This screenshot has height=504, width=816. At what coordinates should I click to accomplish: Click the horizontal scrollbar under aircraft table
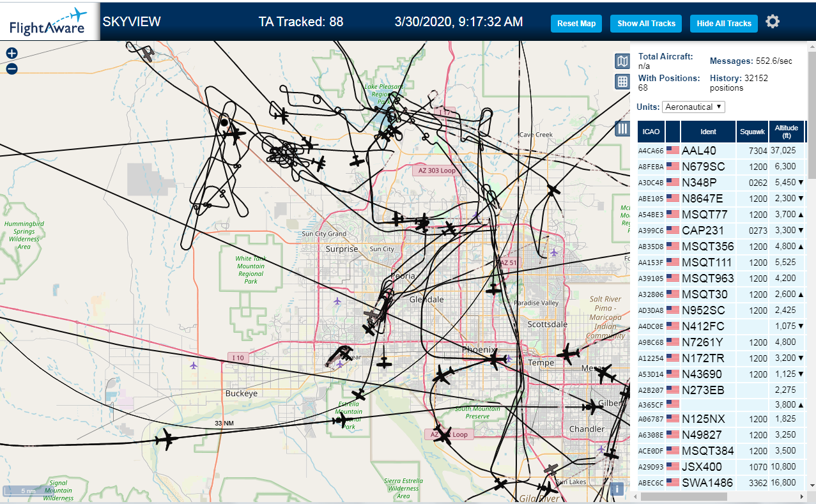(x=685, y=496)
